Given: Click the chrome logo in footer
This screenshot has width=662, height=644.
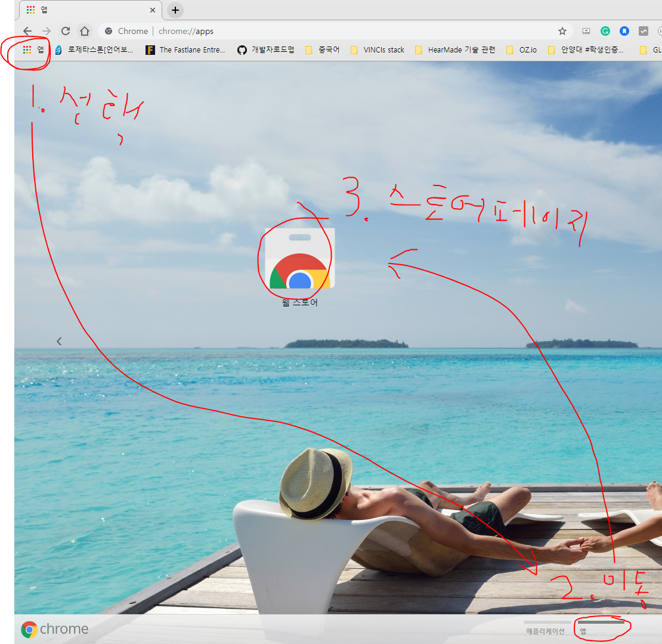Looking at the screenshot, I should tap(54, 629).
